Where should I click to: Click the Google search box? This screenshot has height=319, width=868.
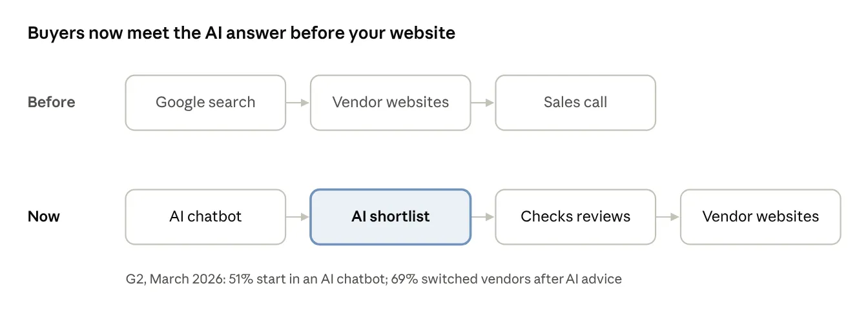pos(205,103)
